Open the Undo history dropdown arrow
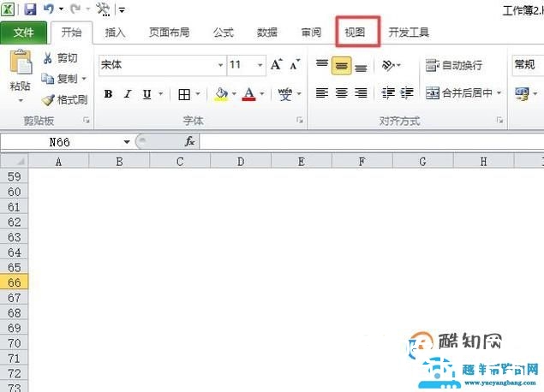 pyautogui.click(x=62, y=9)
